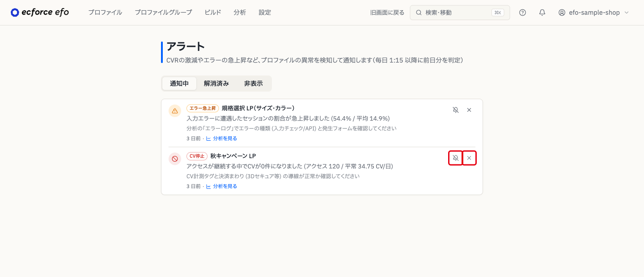
Task: Open 分析を見る for 秋キャンペーン LP
Action: [x=221, y=186]
